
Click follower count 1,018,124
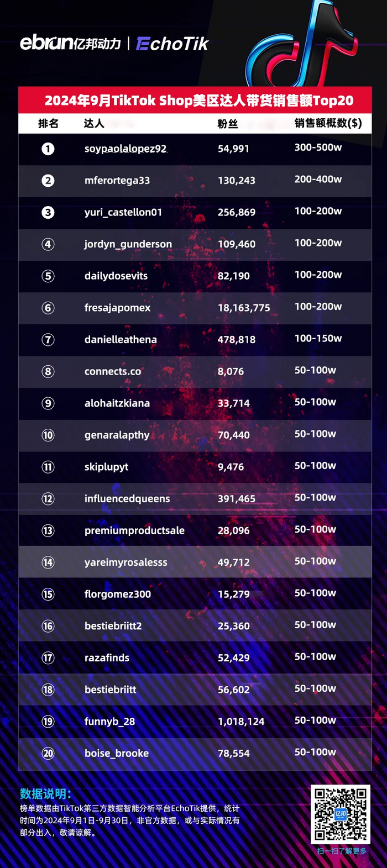241,722
